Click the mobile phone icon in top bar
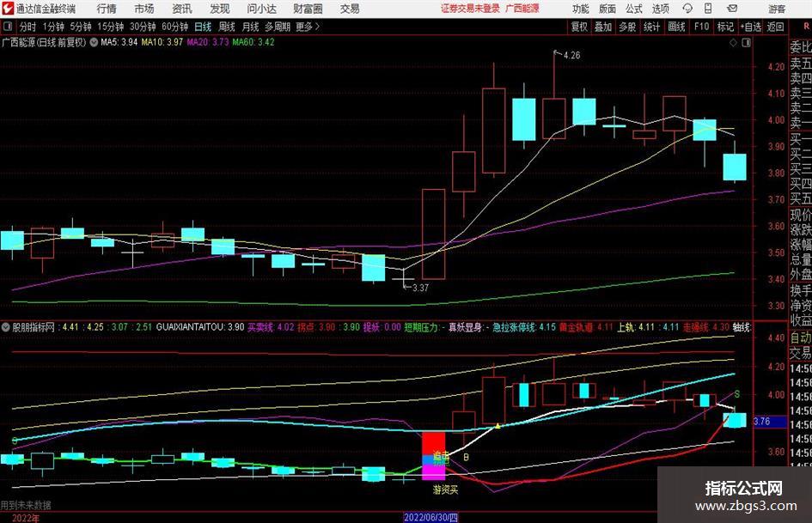The height and width of the screenshot is (523, 812). (x=707, y=9)
